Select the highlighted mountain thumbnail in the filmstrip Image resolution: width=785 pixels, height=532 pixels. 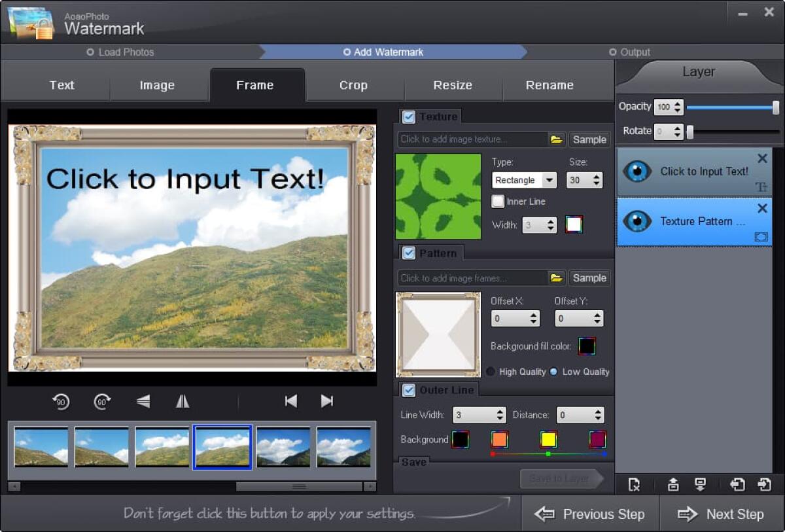[x=222, y=447]
